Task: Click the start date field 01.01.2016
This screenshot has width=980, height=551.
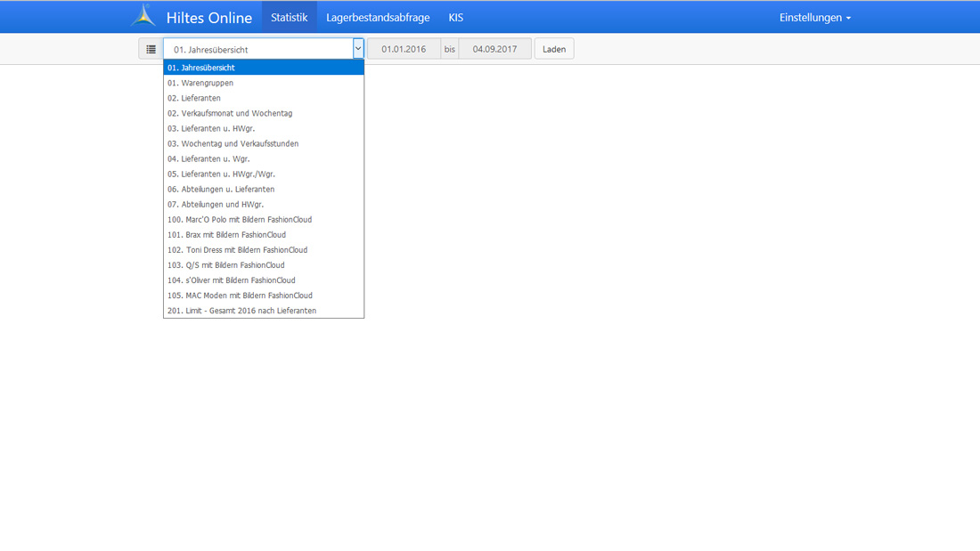Action: pyautogui.click(x=404, y=49)
